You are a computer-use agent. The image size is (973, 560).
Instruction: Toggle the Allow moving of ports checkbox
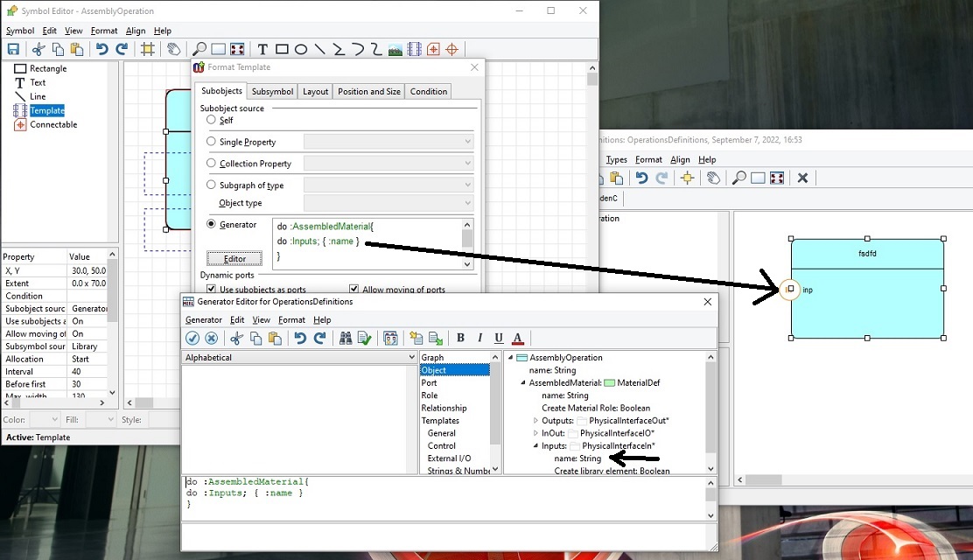click(354, 290)
